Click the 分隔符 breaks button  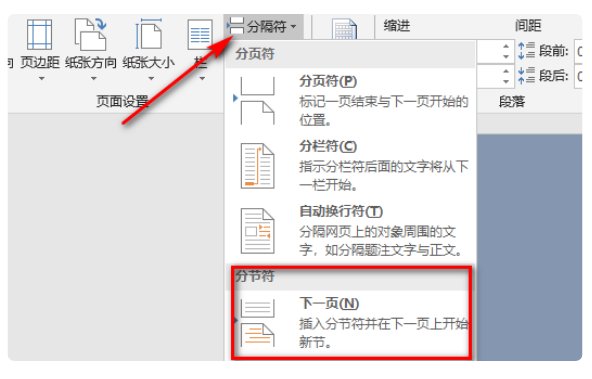pyautogui.click(x=264, y=26)
